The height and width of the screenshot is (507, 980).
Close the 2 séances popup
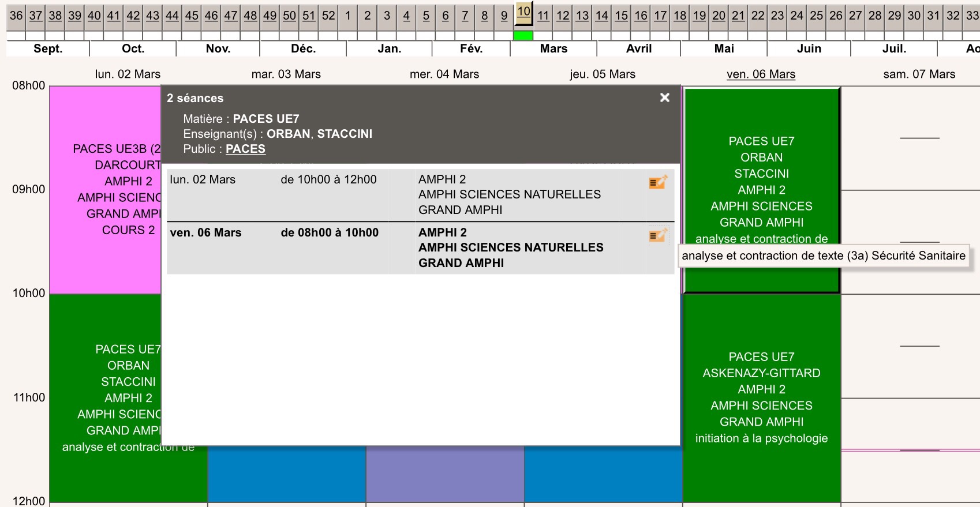(x=664, y=97)
